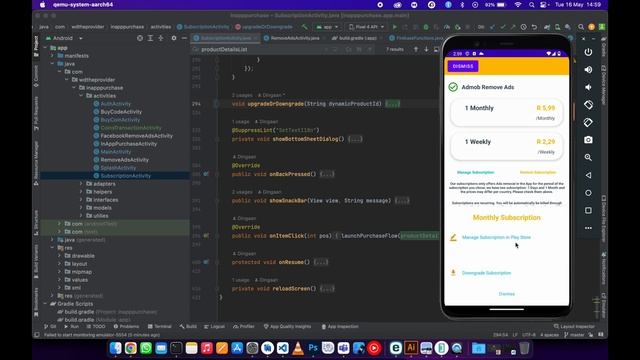The height and width of the screenshot is (360, 640).
Task: Click the productDetailsList search field
Action: pyautogui.click(x=261, y=49)
